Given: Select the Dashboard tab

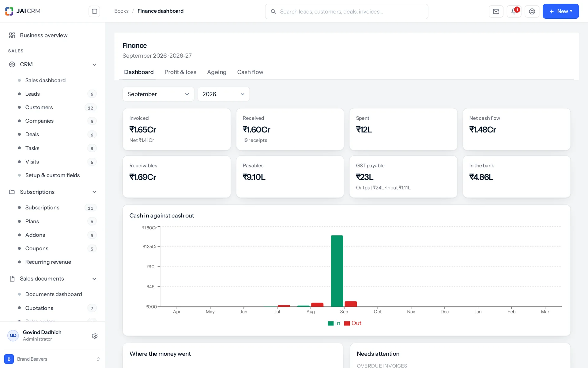Looking at the screenshot, I should point(139,72).
